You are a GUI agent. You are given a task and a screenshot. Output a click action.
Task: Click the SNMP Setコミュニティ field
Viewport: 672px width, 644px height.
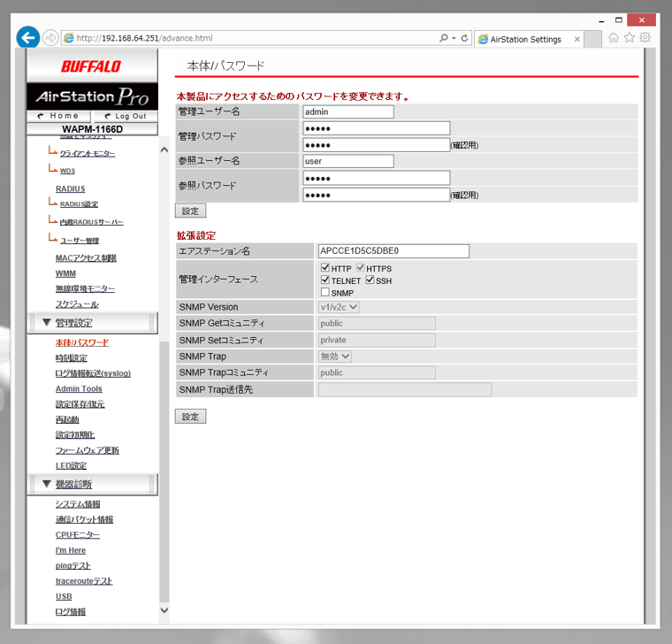[x=377, y=340]
